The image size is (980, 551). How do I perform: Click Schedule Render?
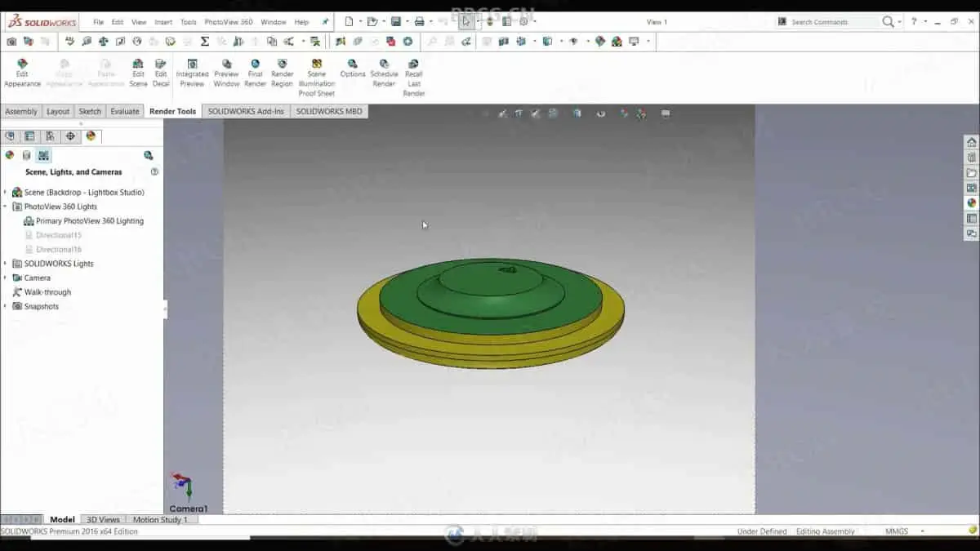[384, 73]
